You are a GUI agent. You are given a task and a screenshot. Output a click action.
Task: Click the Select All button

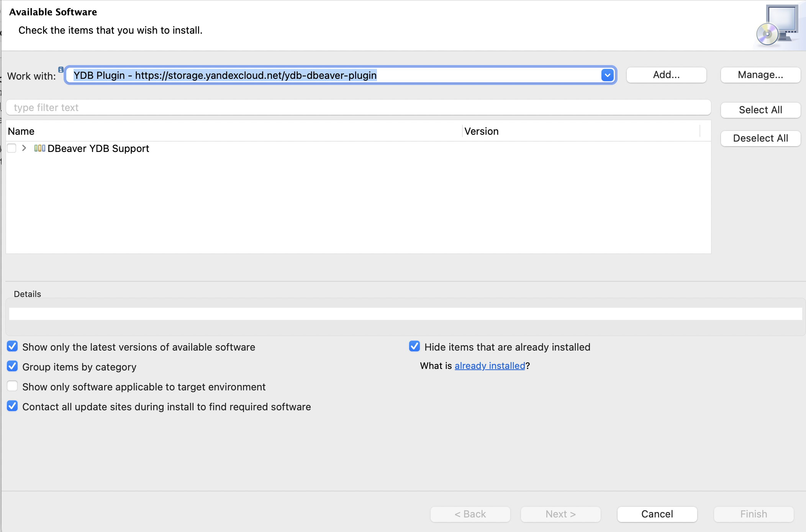[760, 110]
